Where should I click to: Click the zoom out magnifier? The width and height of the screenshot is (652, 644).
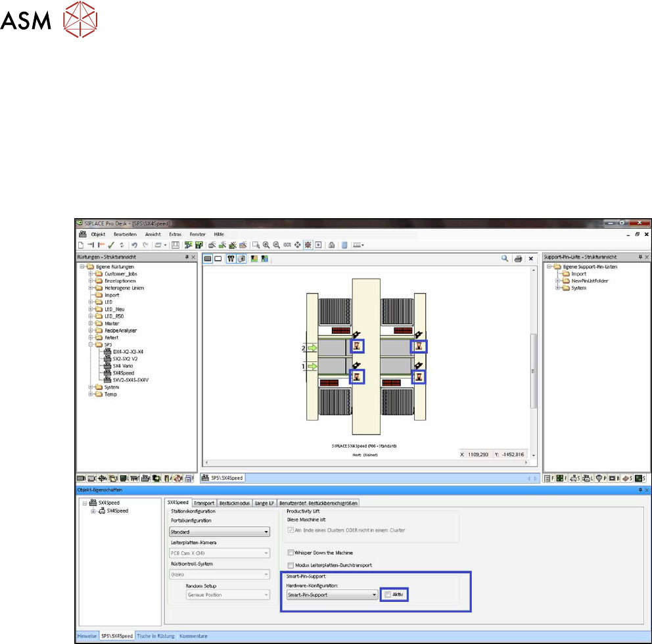[x=276, y=245]
